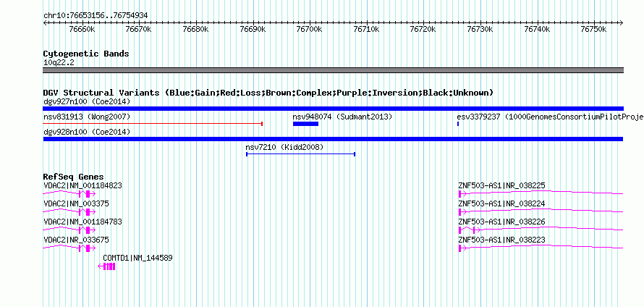The width and height of the screenshot is (644, 307).
Task: Click the VDAC2|NR_033675 gene glyph
Action: tap(69, 248)
